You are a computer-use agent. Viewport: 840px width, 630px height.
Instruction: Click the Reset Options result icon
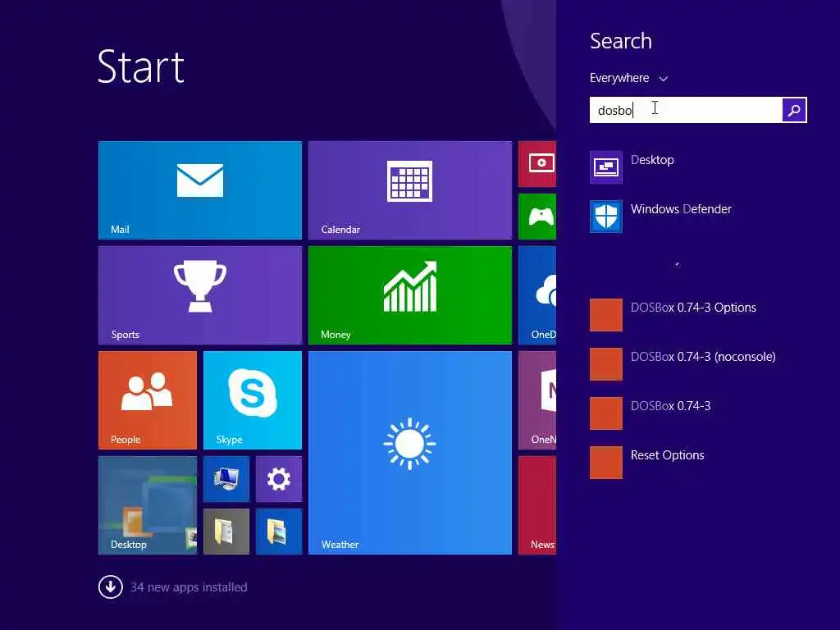tap(606, 463)
